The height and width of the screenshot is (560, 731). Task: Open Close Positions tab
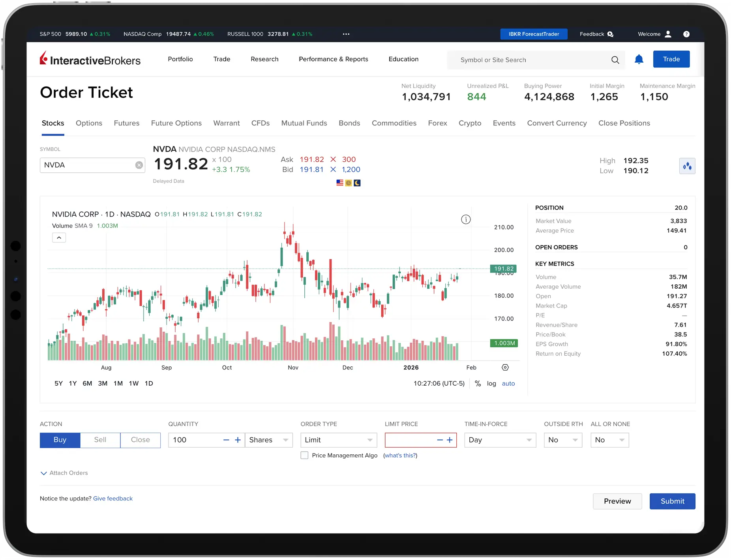click(624, 123)
